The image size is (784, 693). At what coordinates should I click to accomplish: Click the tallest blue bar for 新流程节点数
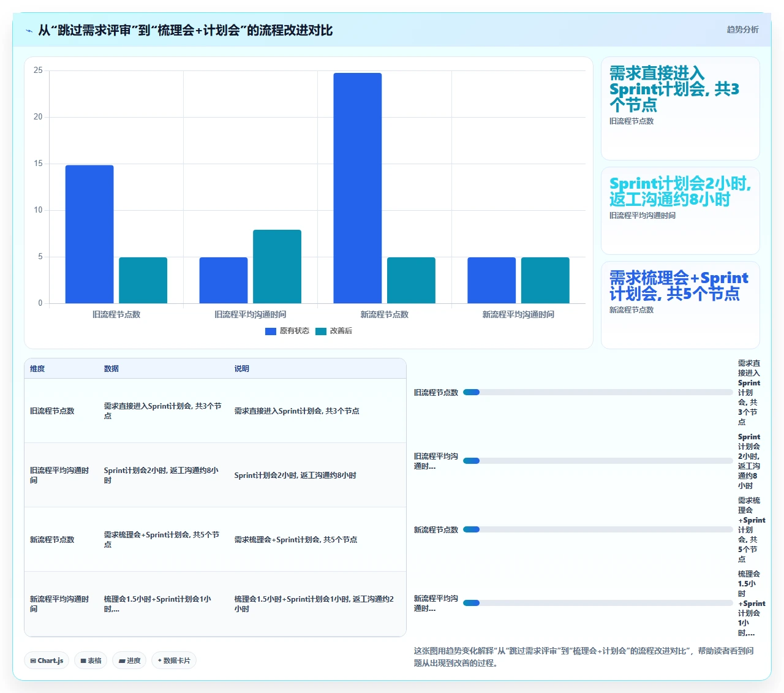358,188
